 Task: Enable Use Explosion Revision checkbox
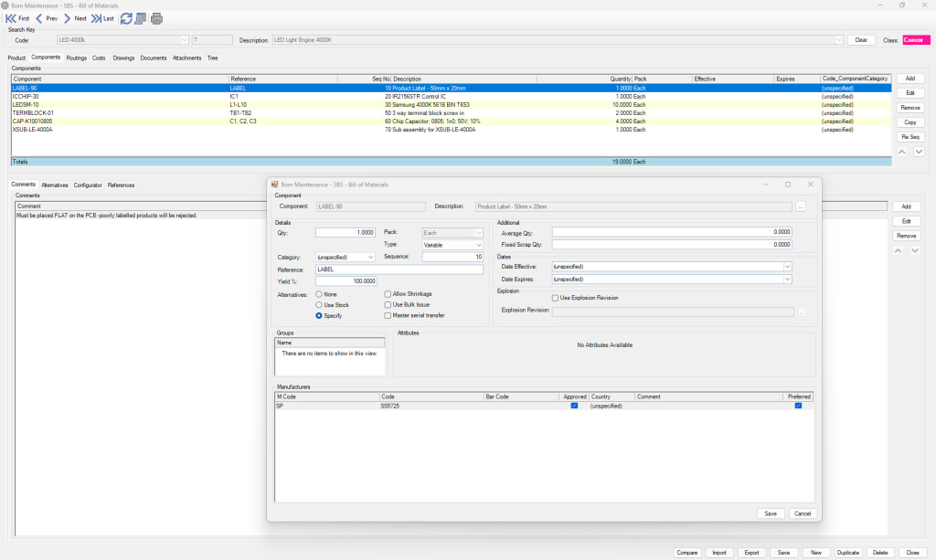pyautogui.click(x=555, y=298)
